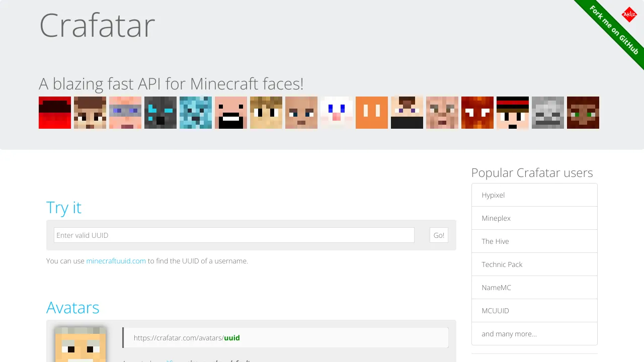Select the dark brown face with green eyes
Image resolution: width=644 pixels, height=362 pixels.
pyautogui.click(x=583, y=113)
